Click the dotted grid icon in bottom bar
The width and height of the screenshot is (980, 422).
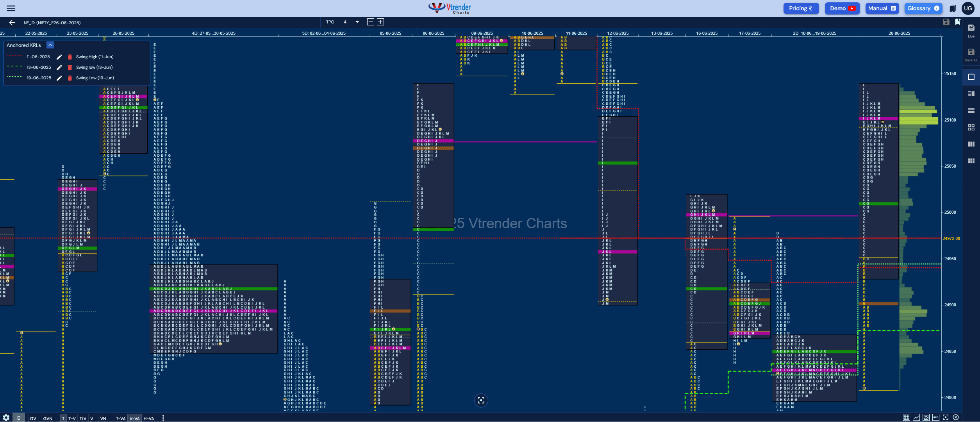click(907, 417)
